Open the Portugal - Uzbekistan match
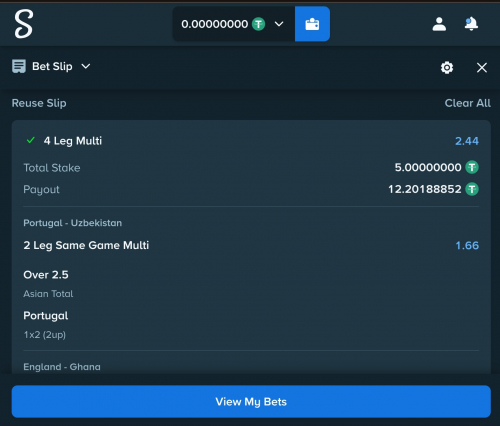The image size is (500, 426). (x=73, y=223)
